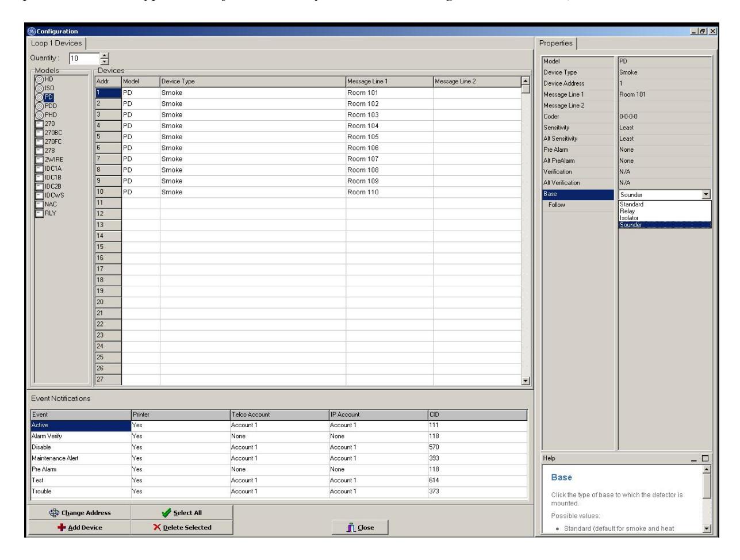Choose Sounder in the Base dropdown list
This screenshot has height=560, width=740.
pyautogui.click(x=665, y=225)
